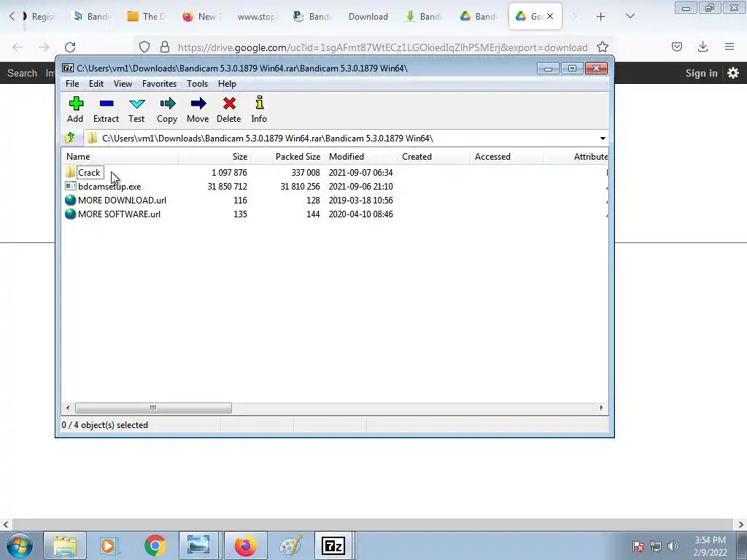
Task: Sort files by Name column header
Action: 120,157
